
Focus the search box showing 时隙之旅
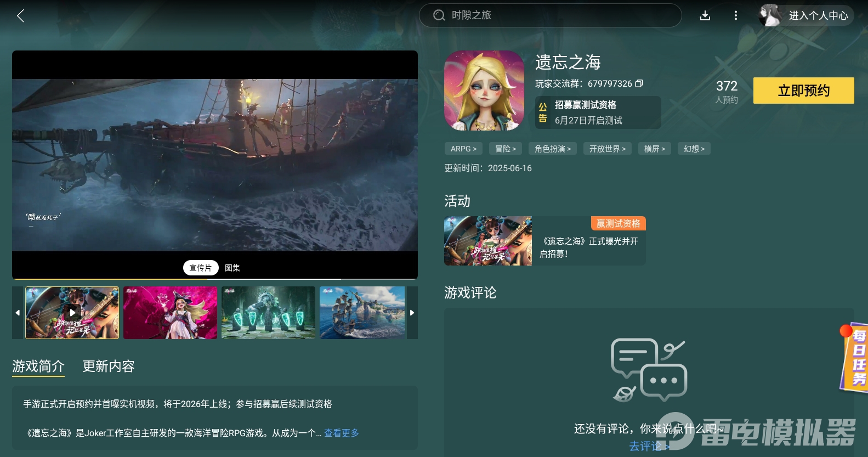550,15
